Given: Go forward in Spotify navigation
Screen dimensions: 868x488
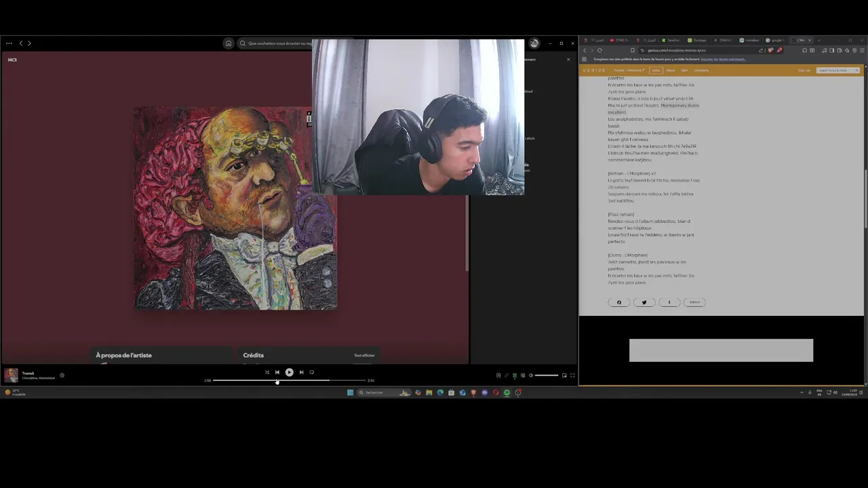Looking at the screenshot, I should pyautogui.click(x=29, y=43).
